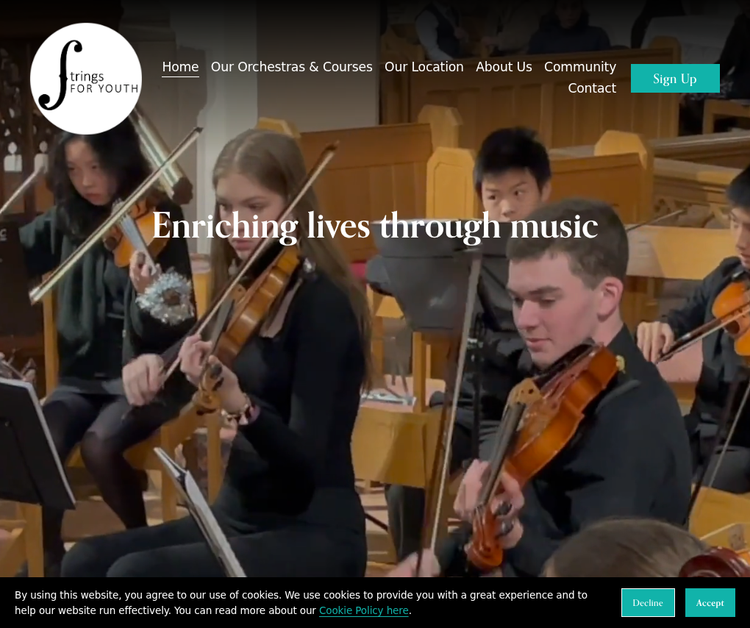Decline the cookie consent
This screenshot has height=628, width=750.
648,603
